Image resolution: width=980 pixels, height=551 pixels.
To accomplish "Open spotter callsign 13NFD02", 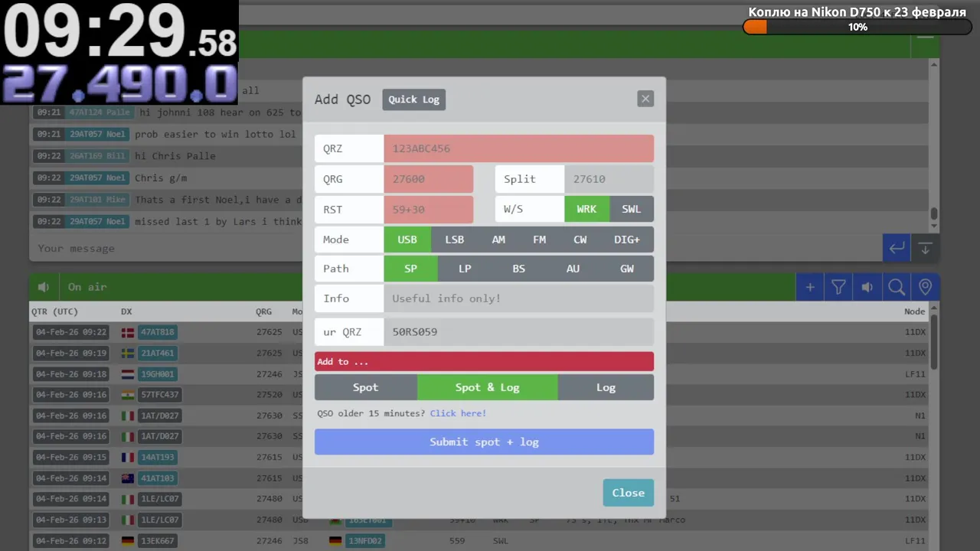I will 364,540.
